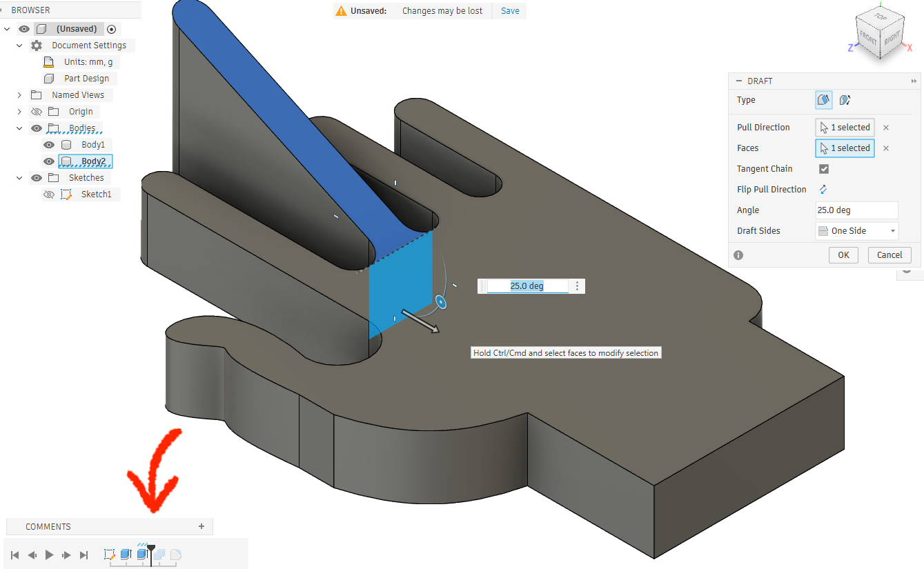Jump to the timeline end
The height and width of the screenshot is (569, 924).
click(x=84, y=555)
